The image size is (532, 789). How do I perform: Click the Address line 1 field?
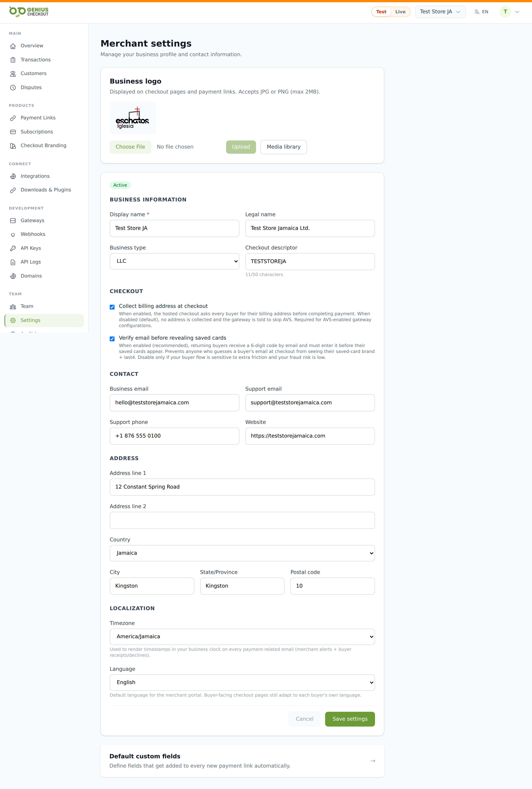(242, 487)
